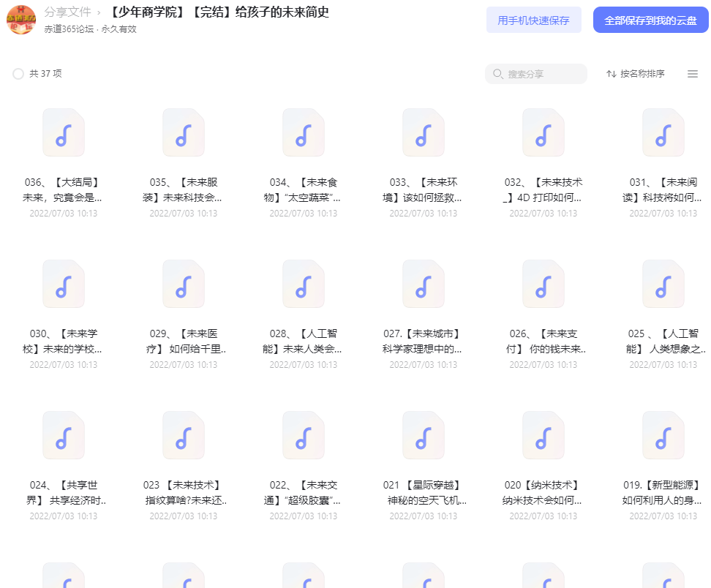The image size is (711, 588).
Task: Click the 共 37 项 item count label
Action: click(x=45, y=73)
